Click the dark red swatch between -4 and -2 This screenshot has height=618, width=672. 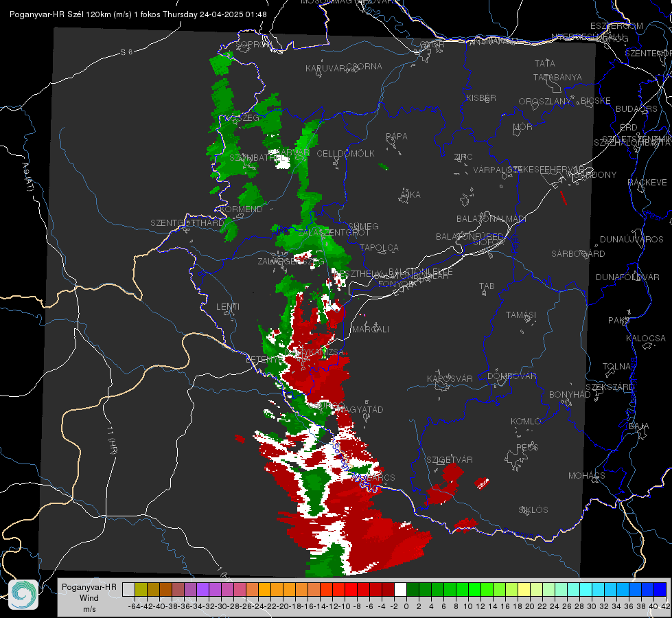pos(388,589)
